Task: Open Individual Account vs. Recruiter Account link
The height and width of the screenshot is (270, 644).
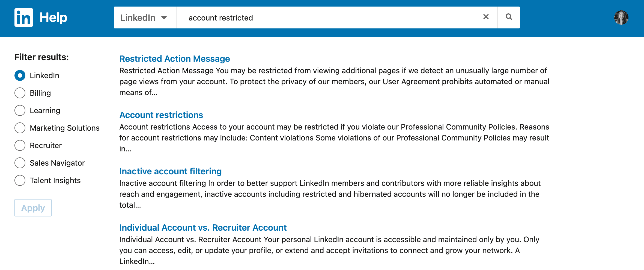Action: pos(203,228)
